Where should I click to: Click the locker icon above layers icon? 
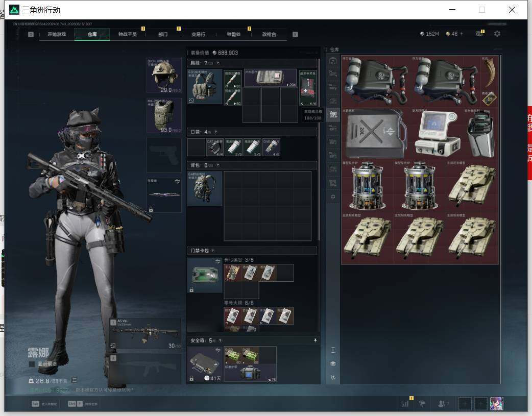pos(333,350)
